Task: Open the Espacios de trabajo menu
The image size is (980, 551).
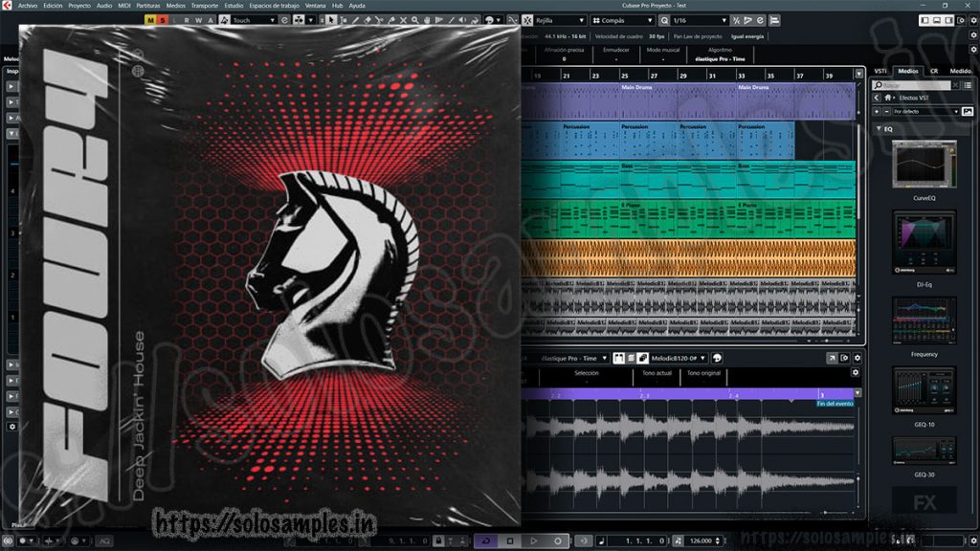Action: (x=274, y=6)
